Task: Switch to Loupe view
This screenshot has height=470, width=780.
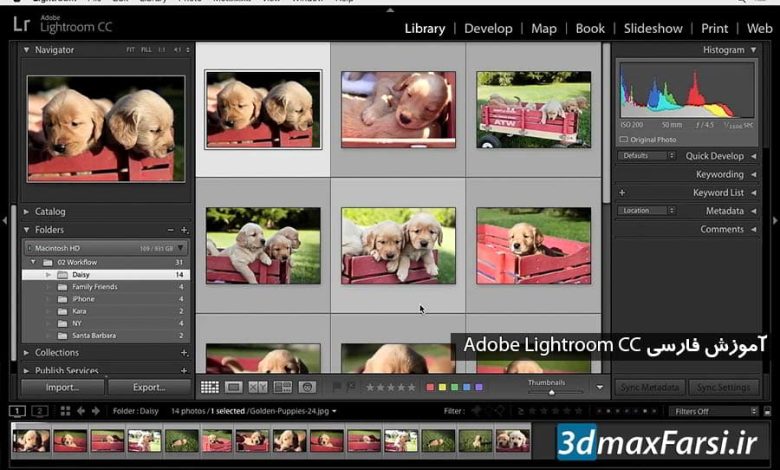Action: 233,387
